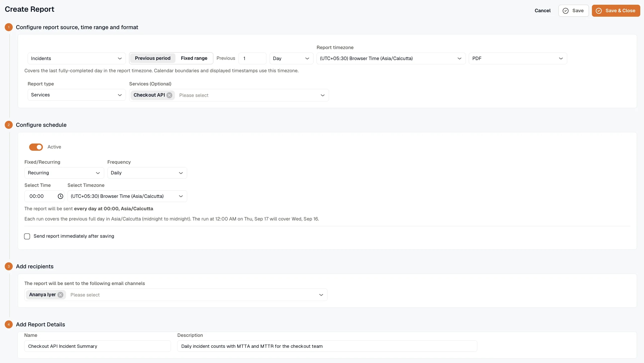Open the Report timezone dropdown
The height and width of the screenshot is (363, 644).
391,59
